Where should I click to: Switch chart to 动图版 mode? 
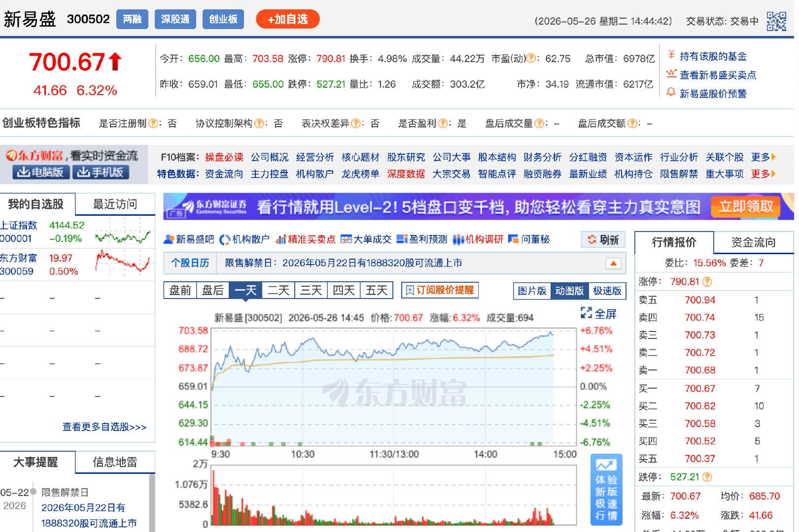click(x=569, y=291)
